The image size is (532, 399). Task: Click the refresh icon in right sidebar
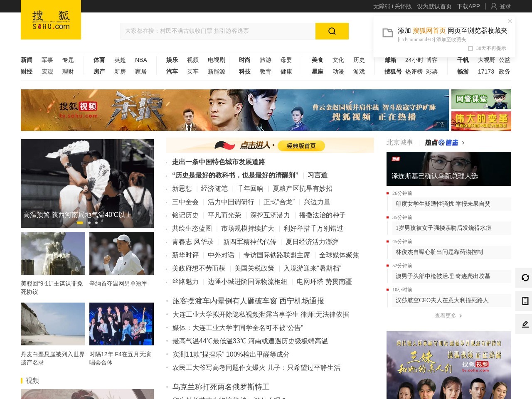tap(525, 278)
